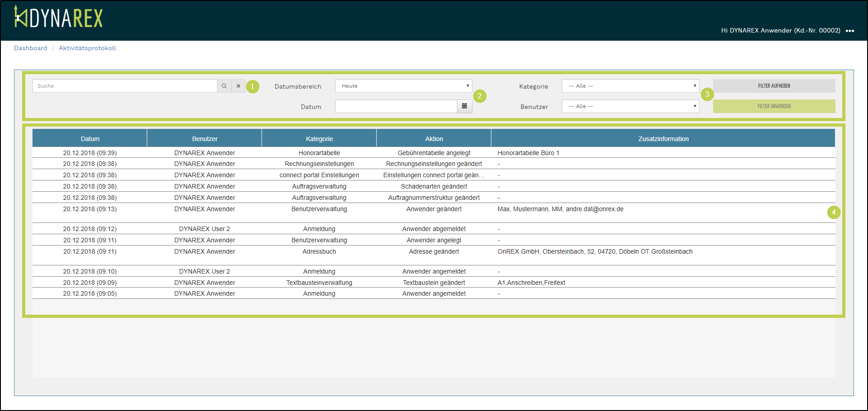Sort by the Datum column header
The width and height of the screenshot is (868, 411).
coord(90,139)
